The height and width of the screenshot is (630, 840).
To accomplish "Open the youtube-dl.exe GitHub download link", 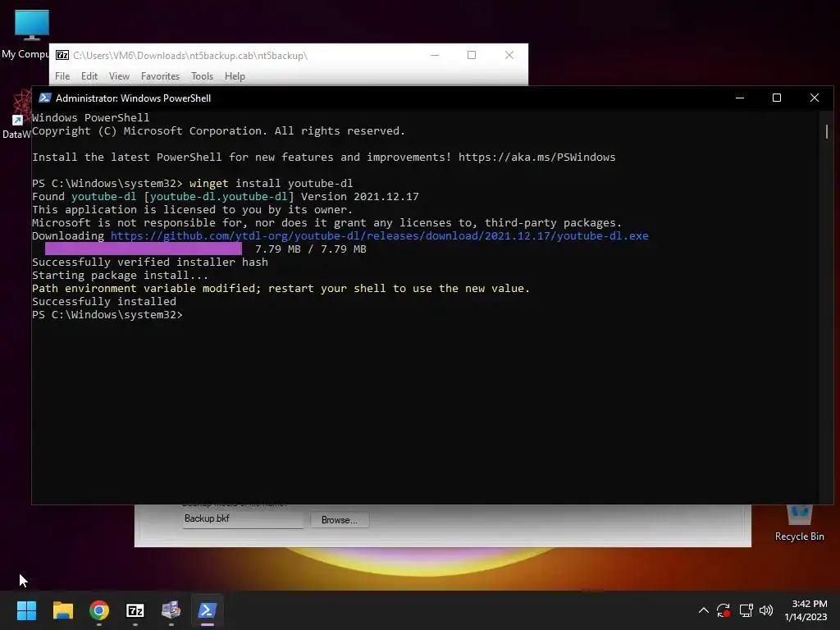I will click(379, 236).
